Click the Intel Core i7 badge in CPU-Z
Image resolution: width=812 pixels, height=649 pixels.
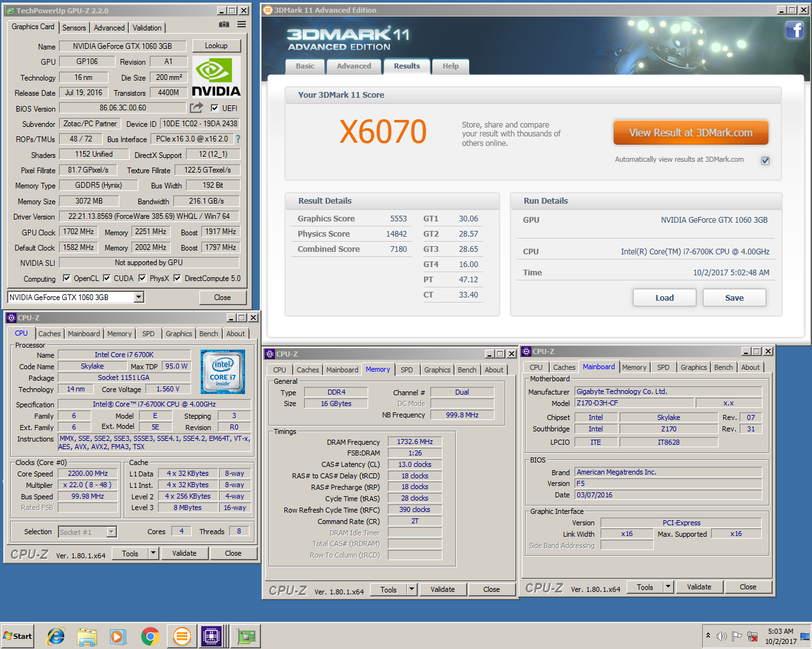click(x=223, y=372)
